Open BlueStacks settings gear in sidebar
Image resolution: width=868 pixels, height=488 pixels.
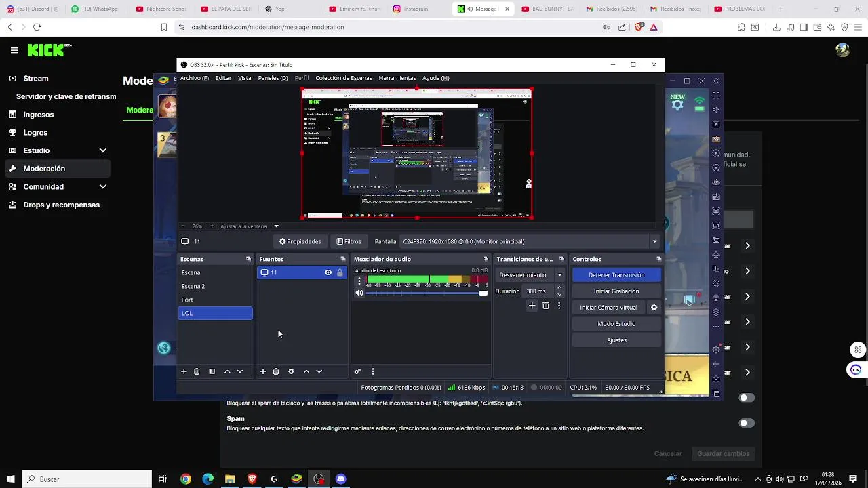(716, 350)
